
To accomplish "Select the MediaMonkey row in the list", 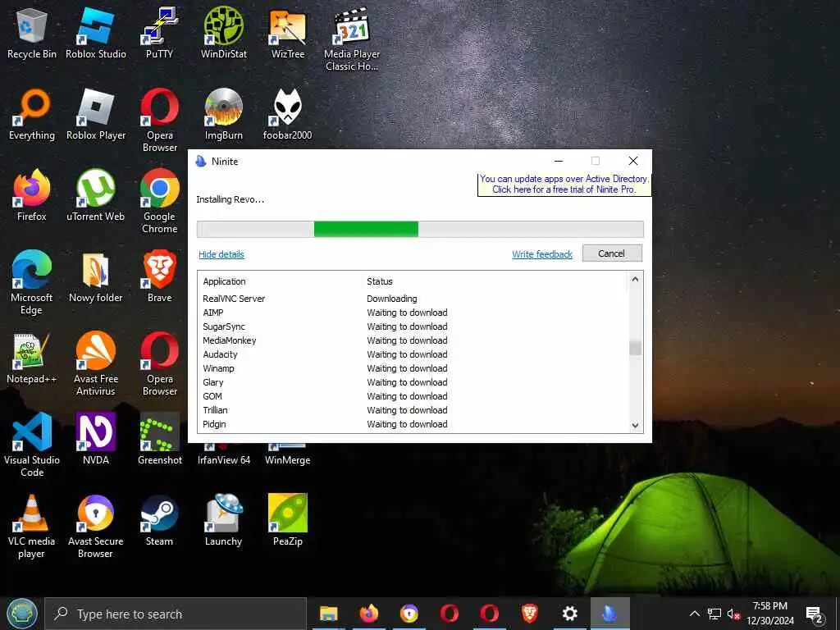I will [413, 340].
